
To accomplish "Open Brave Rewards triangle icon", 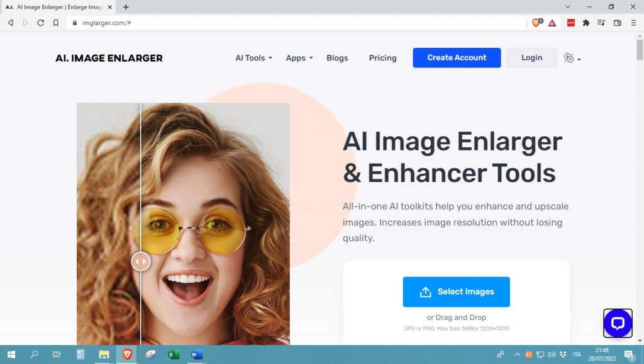I will [553, 23].
